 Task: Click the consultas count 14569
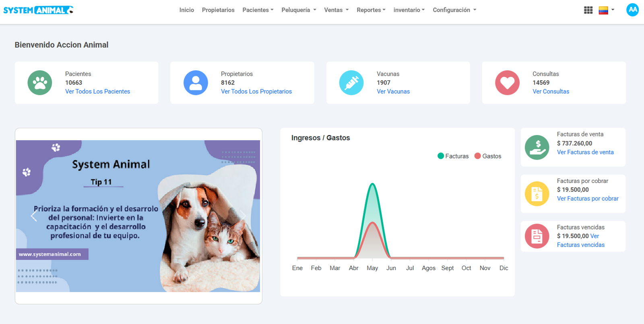click(541, 83)
